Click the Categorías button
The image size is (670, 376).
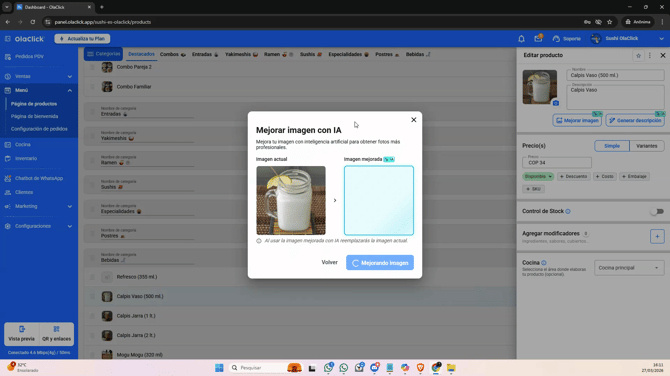pyautogui.click(x=103, y=54)
